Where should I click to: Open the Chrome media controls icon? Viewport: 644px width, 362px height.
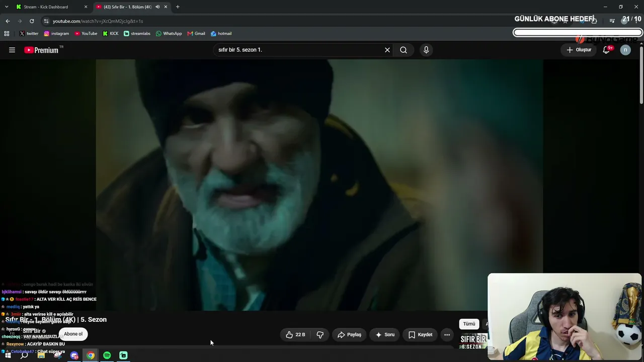[x=612, y=21]
